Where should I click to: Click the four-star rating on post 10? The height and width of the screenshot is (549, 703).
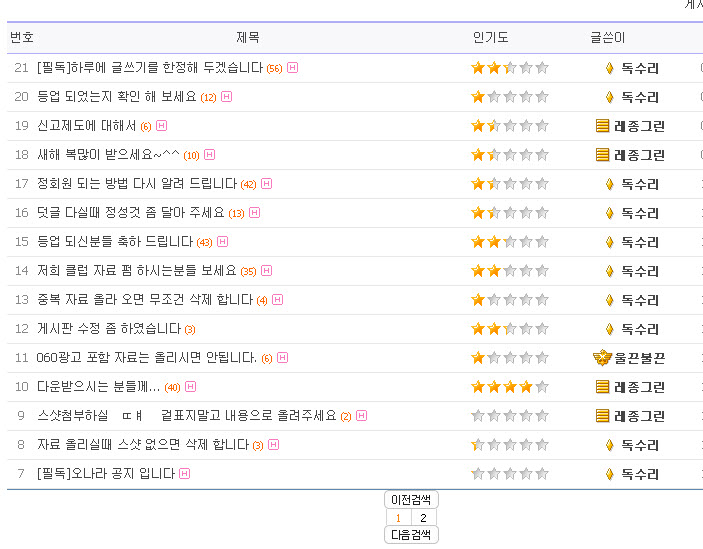tap(509, 387)
